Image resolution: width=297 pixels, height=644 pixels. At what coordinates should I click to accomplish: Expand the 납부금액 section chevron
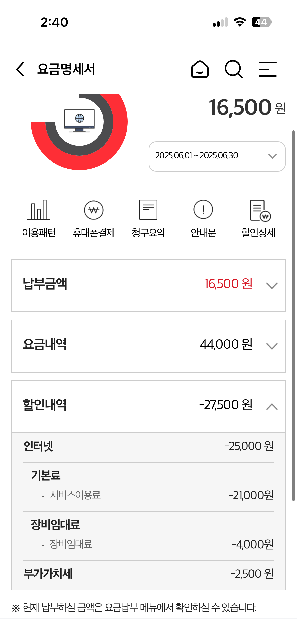(272, 286)
